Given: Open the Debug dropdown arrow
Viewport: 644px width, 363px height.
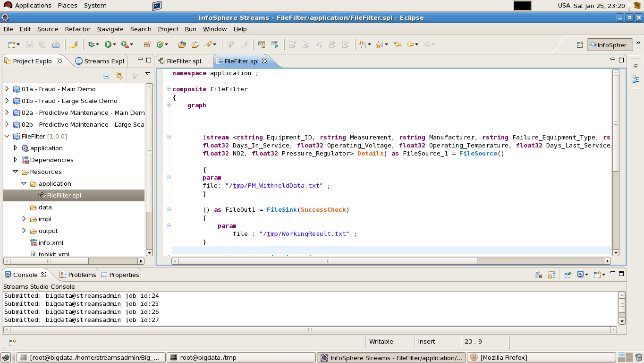Looking at the screenshot, I should point(97,44).
